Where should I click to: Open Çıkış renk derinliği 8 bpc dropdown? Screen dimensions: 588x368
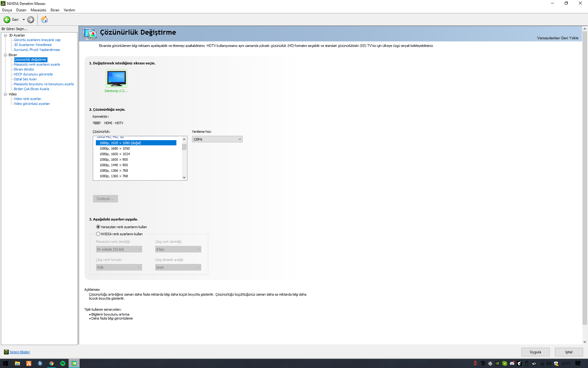point(178,249)
